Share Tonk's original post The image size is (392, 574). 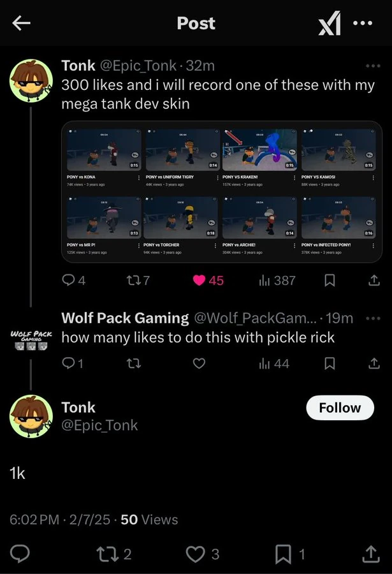click(374, 280)
